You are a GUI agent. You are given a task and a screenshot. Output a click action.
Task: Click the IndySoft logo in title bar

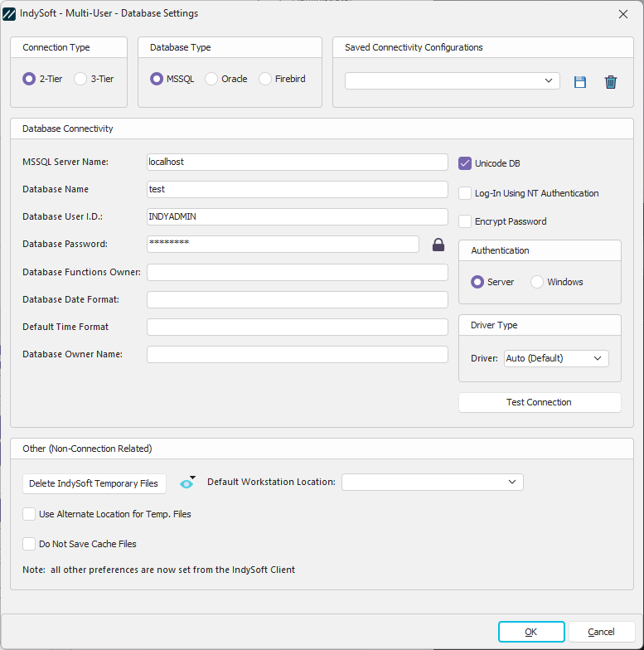point(10,13)
